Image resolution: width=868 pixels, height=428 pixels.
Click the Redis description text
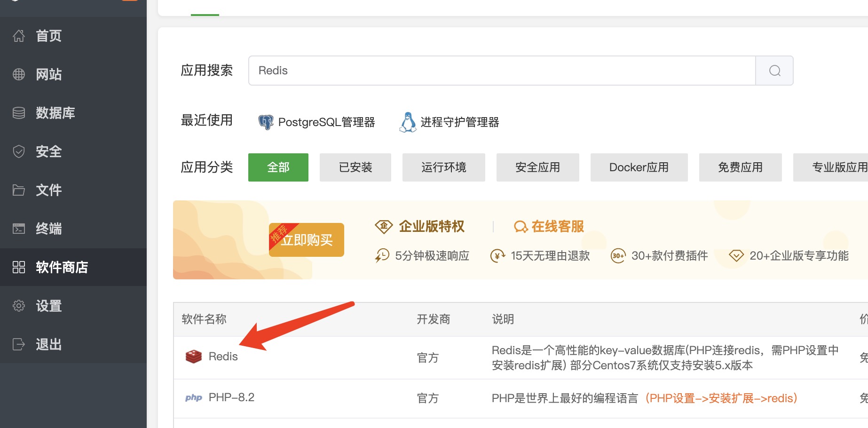[x=665, y=358]
